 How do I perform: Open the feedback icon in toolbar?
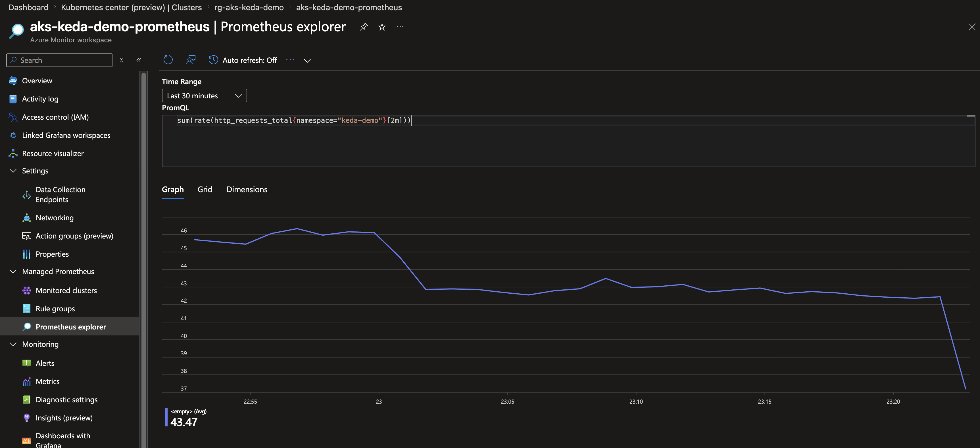coord(191,60)
